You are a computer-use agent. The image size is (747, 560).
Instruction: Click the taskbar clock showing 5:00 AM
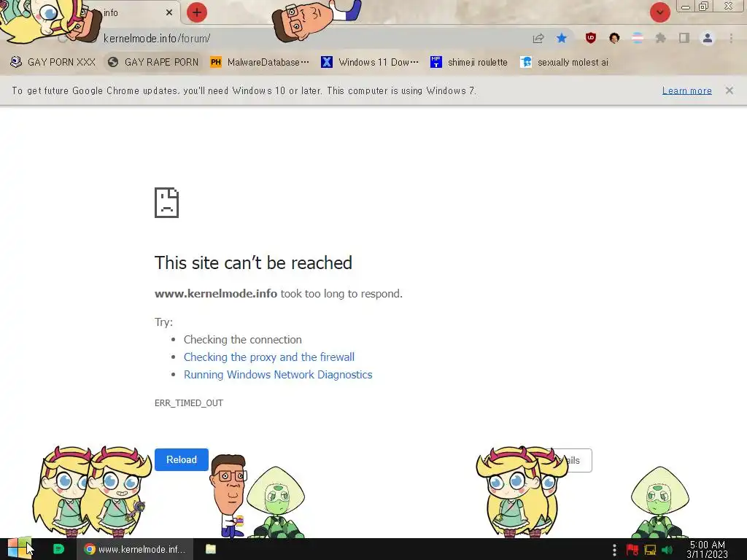point(708,550)
